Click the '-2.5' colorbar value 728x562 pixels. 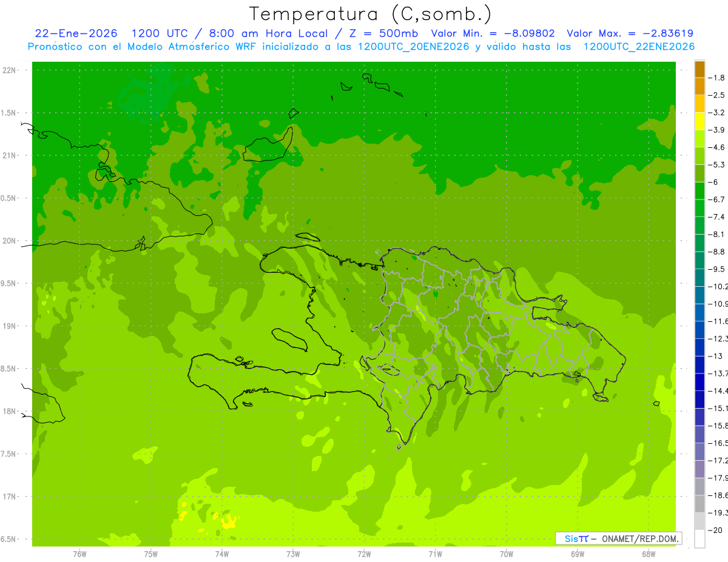(x=716, y=95)
